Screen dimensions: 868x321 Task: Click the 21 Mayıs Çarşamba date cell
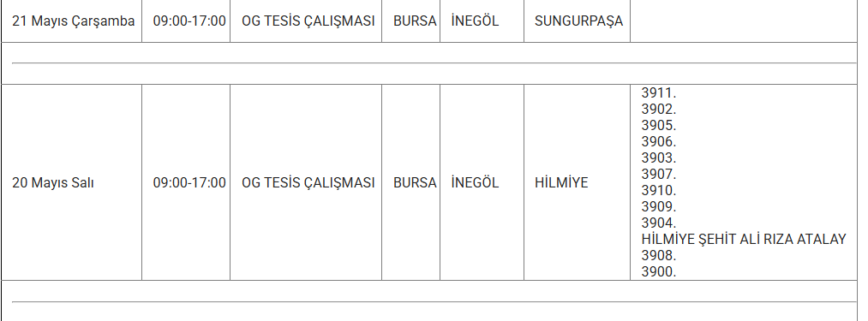[x=73, y=21]
